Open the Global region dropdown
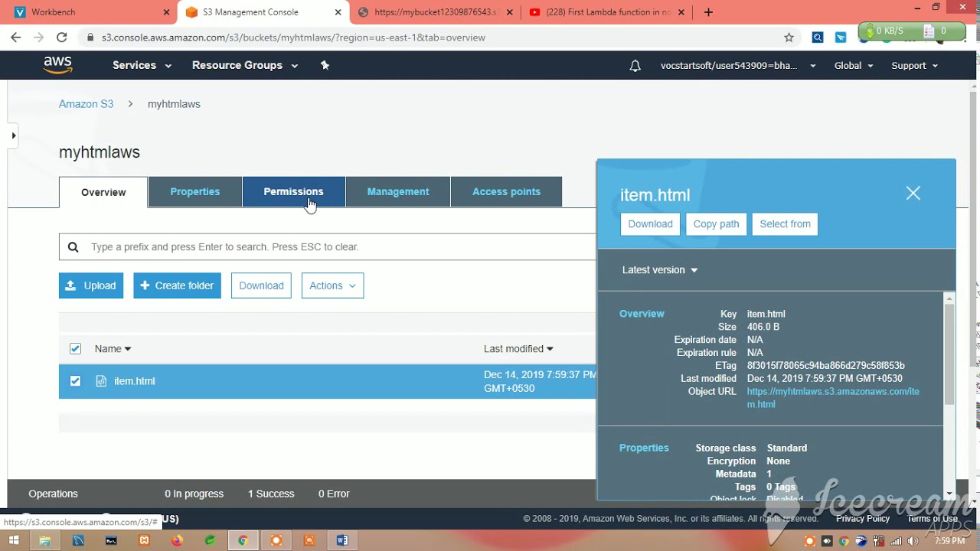 point(854,66)
